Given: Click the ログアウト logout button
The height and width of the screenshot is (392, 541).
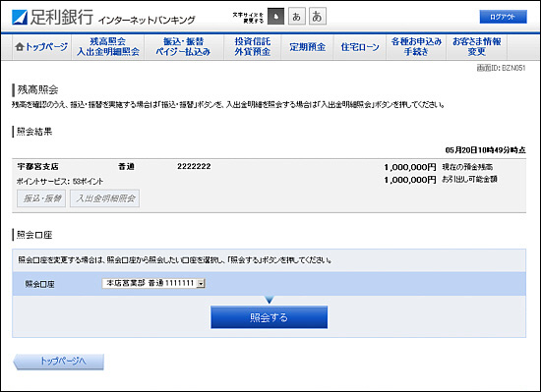Looking at the screenshot, I should (503, 17).
